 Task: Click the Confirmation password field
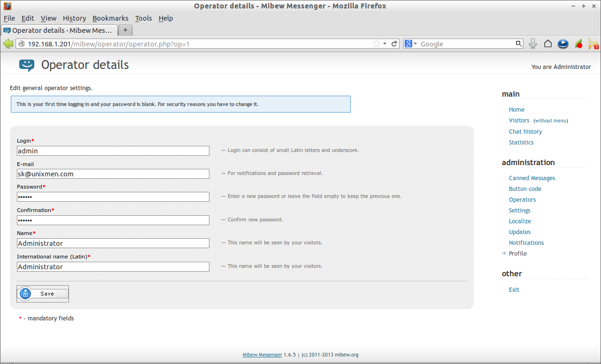113,220
